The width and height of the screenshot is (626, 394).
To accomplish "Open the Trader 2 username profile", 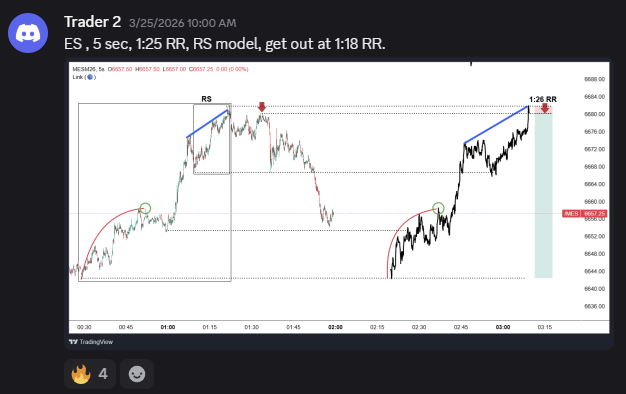I will (92, 22).
